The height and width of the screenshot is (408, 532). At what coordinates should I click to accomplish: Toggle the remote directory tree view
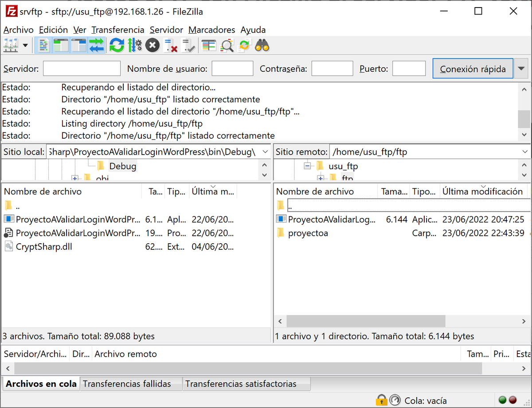click(78, 45)
